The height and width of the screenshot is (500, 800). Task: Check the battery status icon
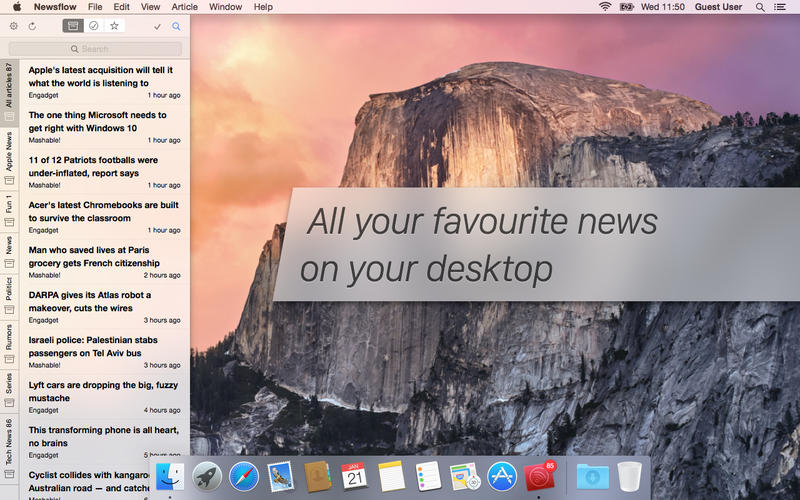(x=627, y=7)
